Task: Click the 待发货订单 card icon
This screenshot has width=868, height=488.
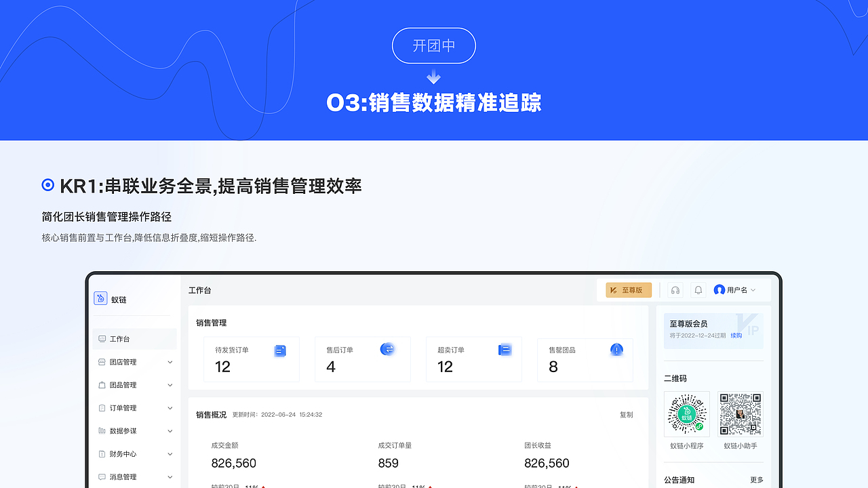Action: tap(280, 350)
